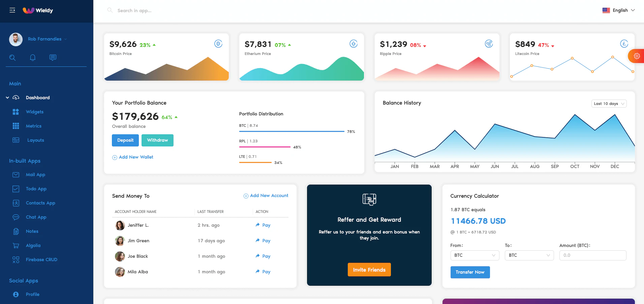Click the BTC 78% distribution bar
Viewport: 644px width, 304px height.
(292, 132)
